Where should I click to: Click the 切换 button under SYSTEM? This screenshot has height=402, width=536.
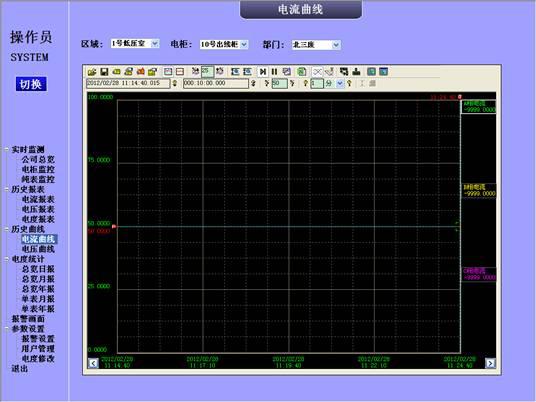coord(31,84)
